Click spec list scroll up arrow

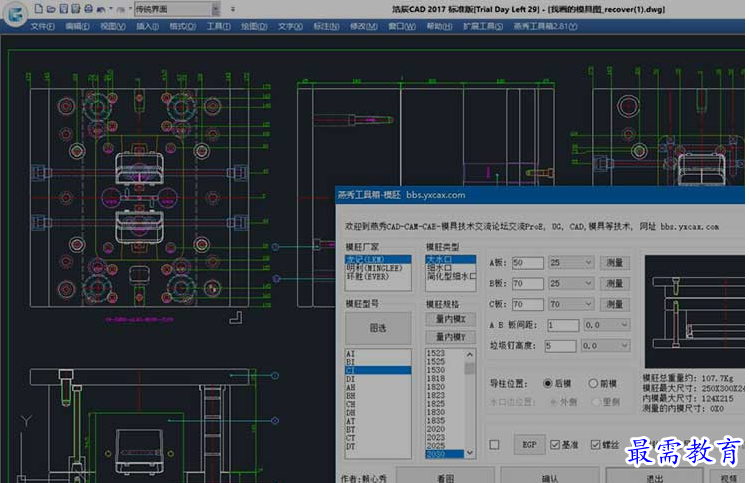(470, 354)
